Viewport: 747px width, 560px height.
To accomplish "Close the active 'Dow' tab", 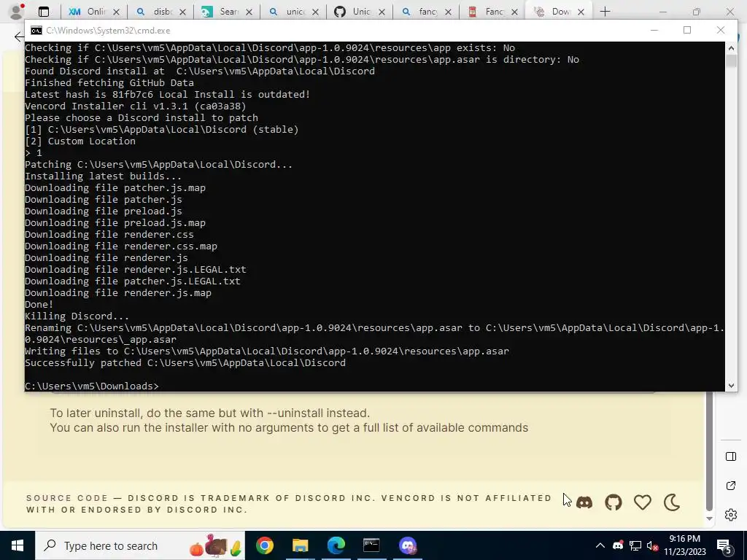I will (581, 12).
